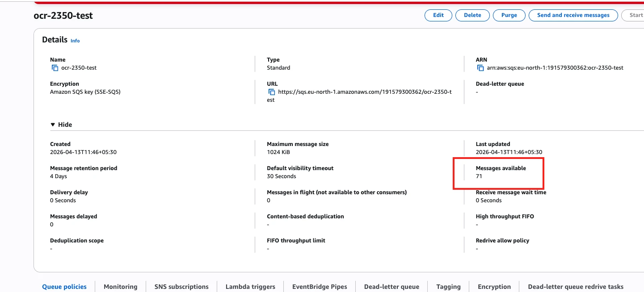Screen dimensions: 644x292
Task: Click the Messages available value 71
Action: [x=479, y=176]
